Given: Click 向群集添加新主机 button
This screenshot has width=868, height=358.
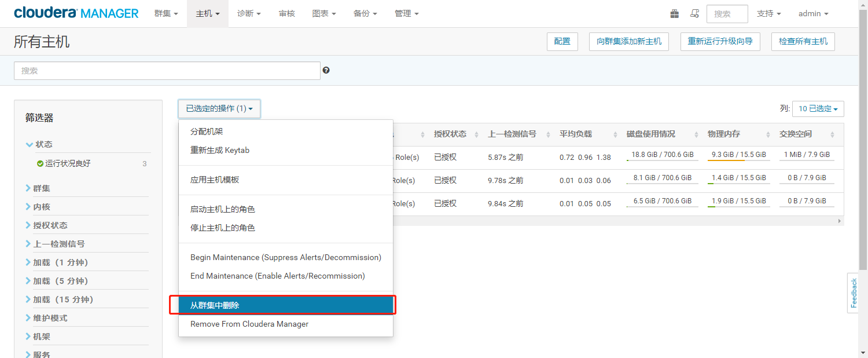Looking at the screenshot, I should (629, 42).
